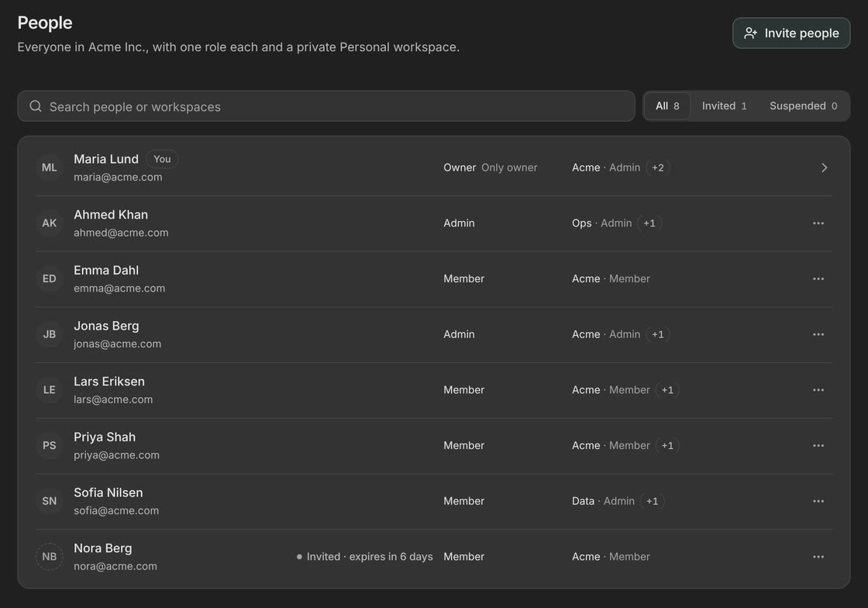
Task: Click the JB avatar for Jonas Berg
Action: click(x=50, y=334)
